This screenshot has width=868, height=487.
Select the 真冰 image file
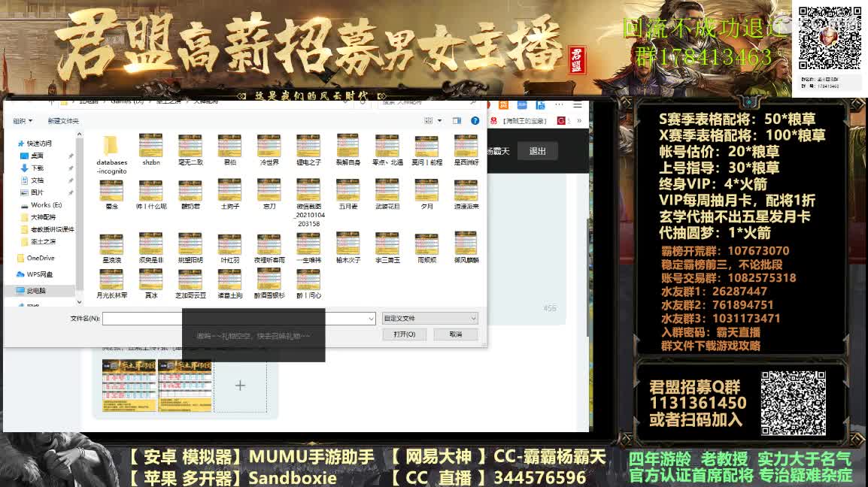150,284
